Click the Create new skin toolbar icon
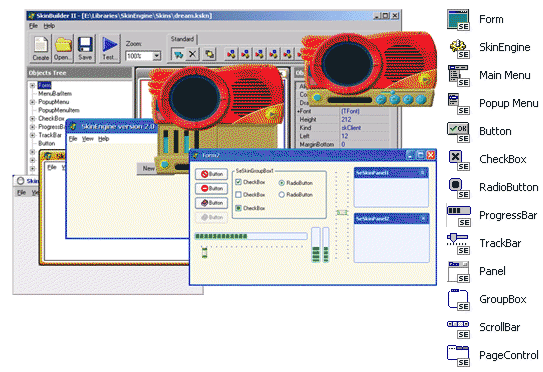The height and width of the screenshot is (372, 543). coord(41,48)
